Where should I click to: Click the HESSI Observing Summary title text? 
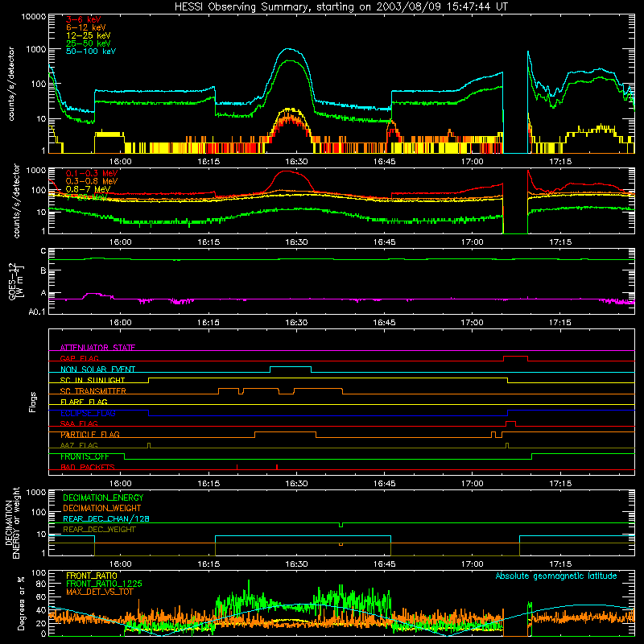[x=341, y=7]
